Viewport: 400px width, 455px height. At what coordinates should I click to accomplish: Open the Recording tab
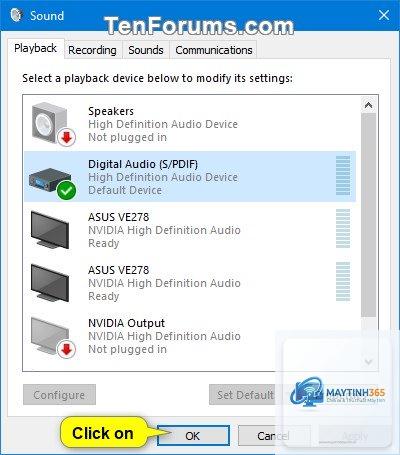tap(92, 50)
